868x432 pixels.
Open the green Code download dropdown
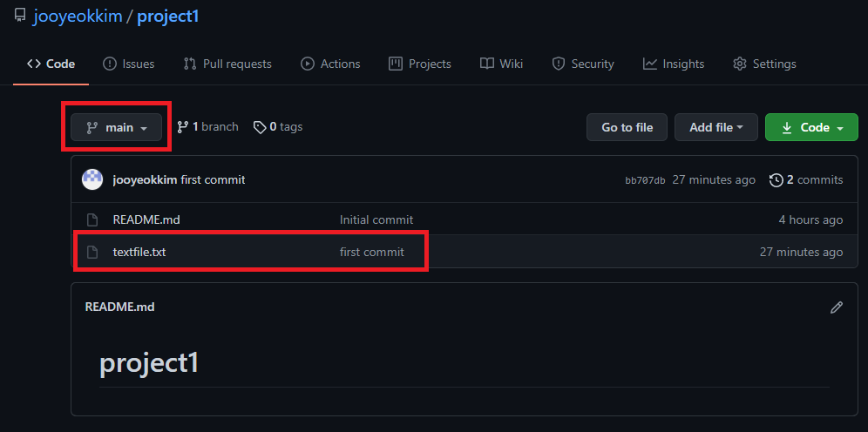point(811,127)
